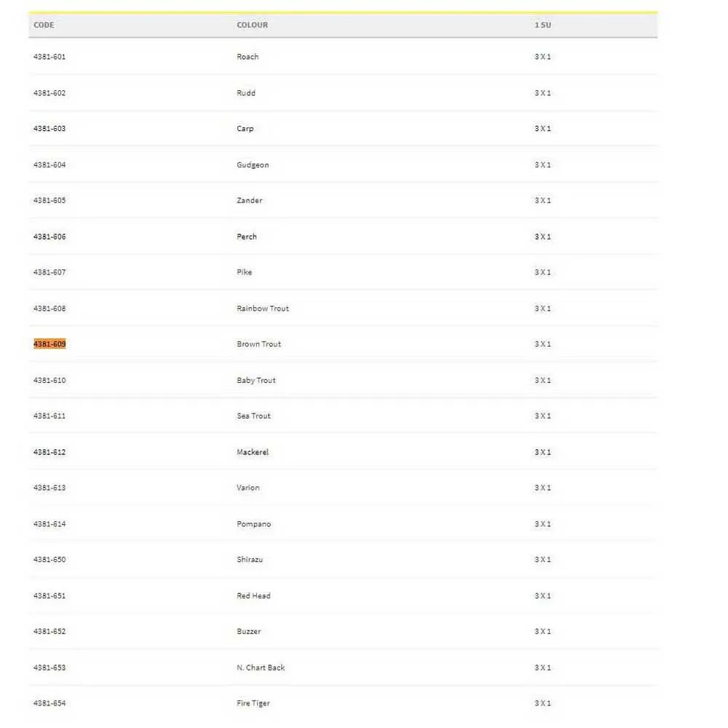Select the Fire Tiger colour entry
Viewport: 728px width, 728px height.
tap(253, 703)
